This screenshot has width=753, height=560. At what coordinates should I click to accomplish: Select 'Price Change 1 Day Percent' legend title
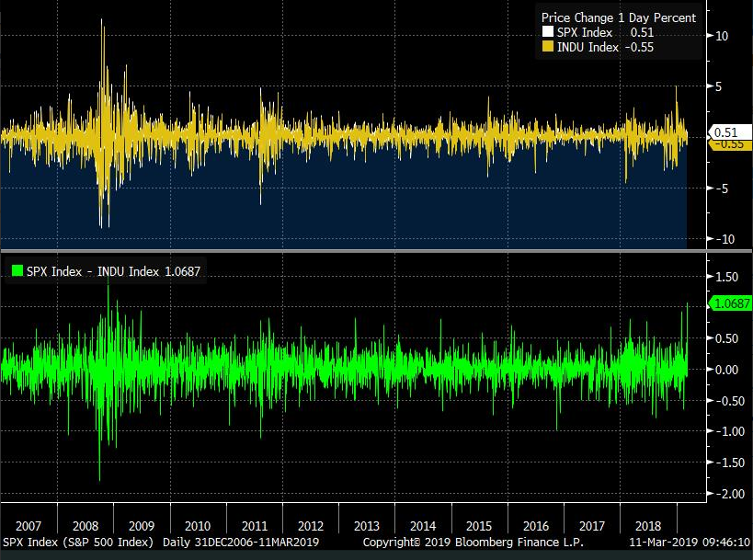pos(619,17)
